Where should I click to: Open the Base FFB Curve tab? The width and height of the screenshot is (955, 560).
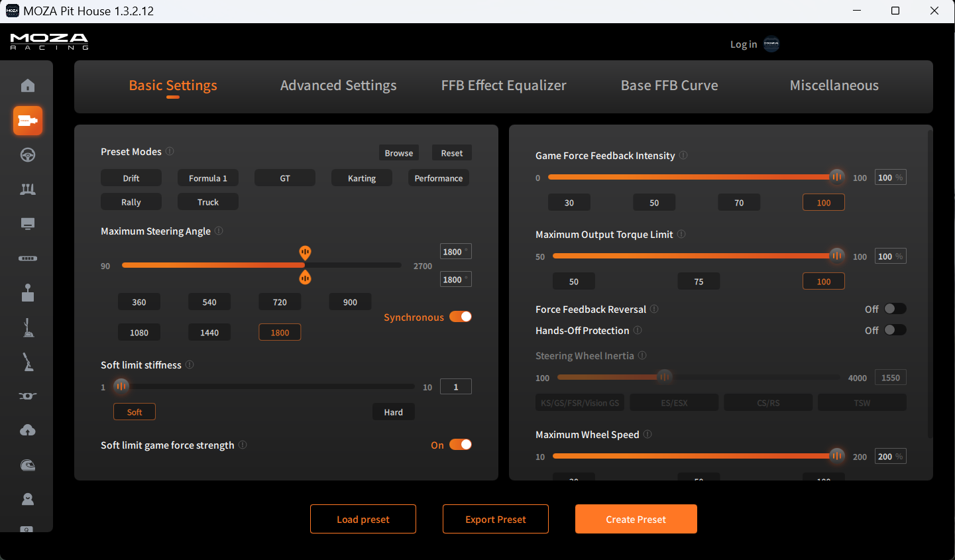click(x=669, y=85)
